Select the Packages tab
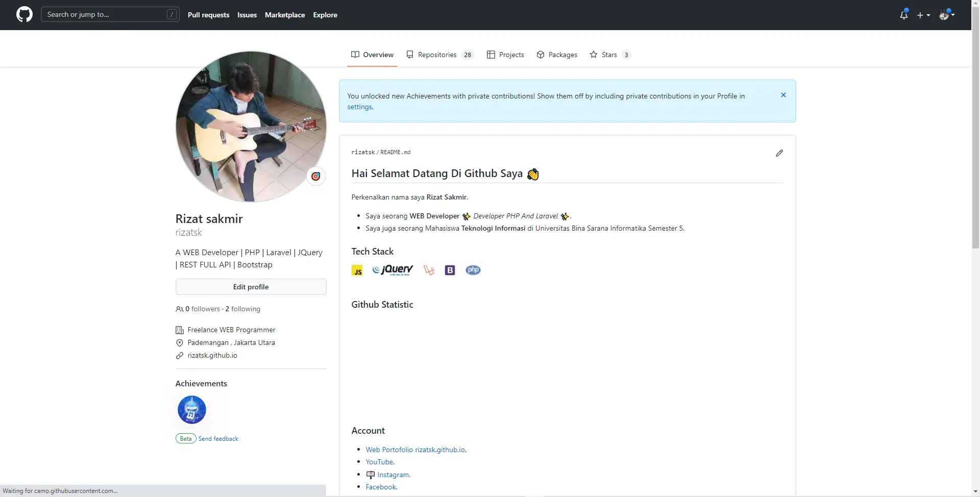This screenshot has width=980, height=497. click(557, 55)
